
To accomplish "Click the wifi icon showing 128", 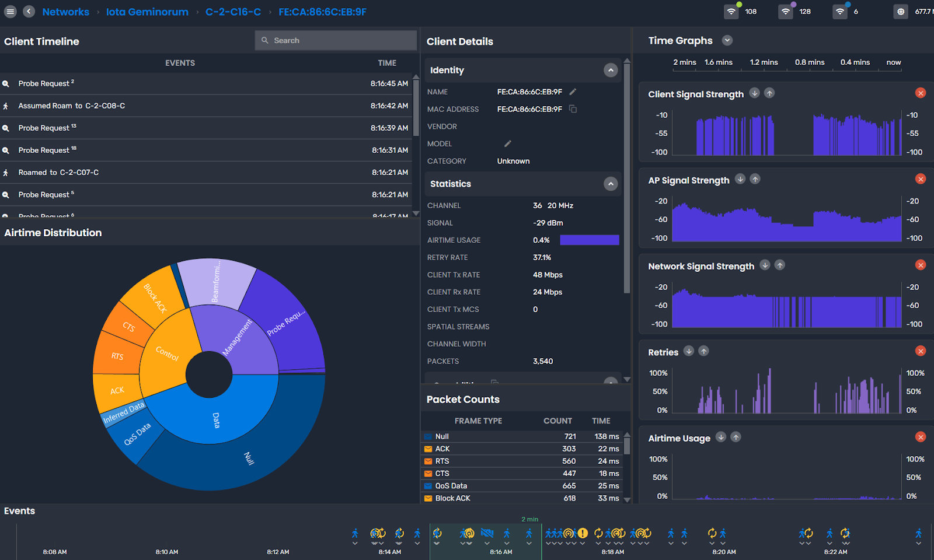I will (x=786, y=12).
